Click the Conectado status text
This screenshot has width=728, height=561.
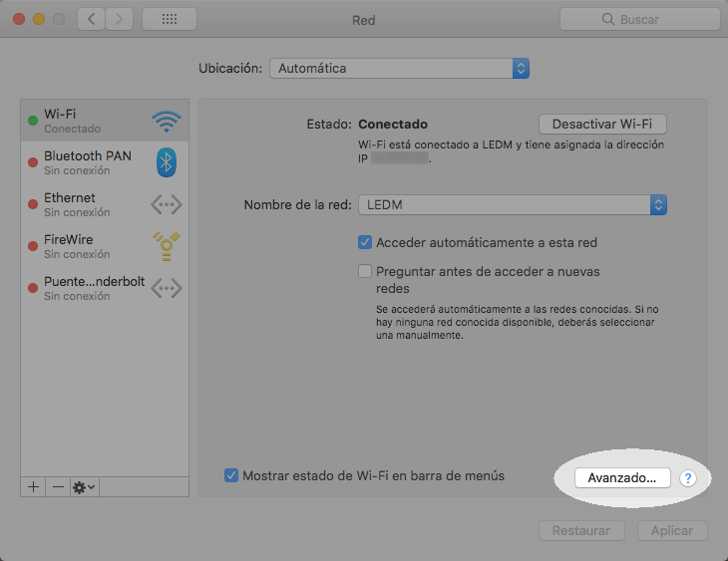(x=393, y=124)
